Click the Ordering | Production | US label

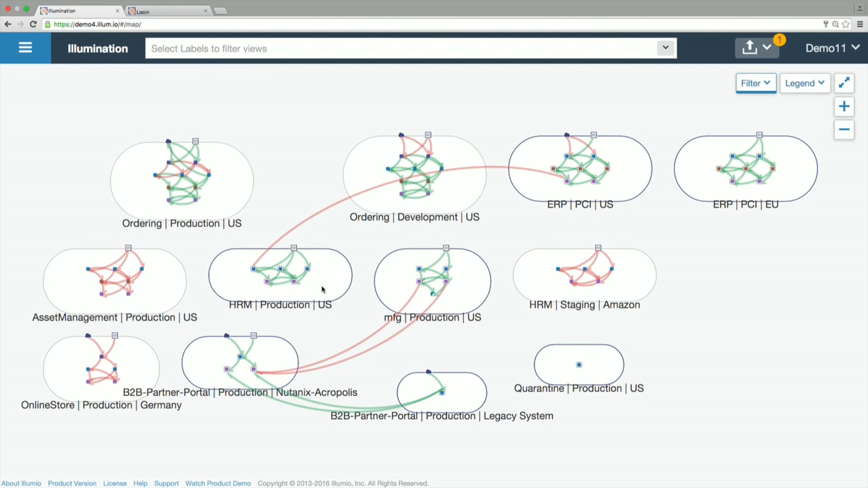(182, 223)
